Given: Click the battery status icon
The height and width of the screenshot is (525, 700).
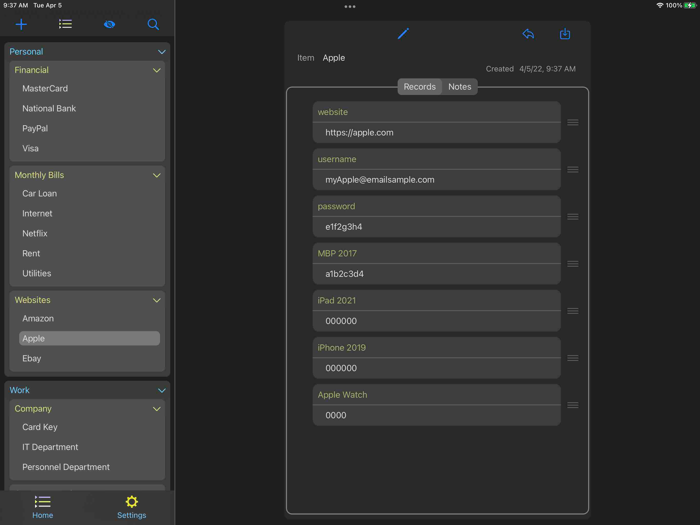Looking at the screenshot, I should (690, 5).
